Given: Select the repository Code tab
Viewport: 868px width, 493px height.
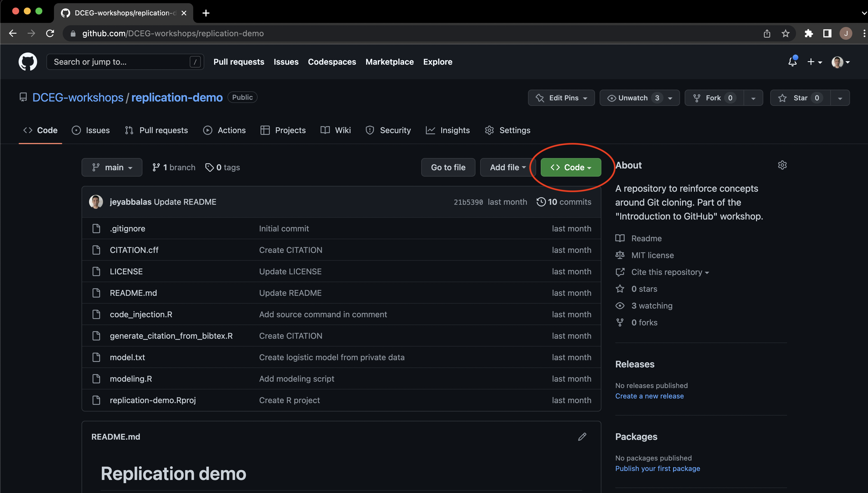Looking at the screenshot, I should click(x=40, y=130).
